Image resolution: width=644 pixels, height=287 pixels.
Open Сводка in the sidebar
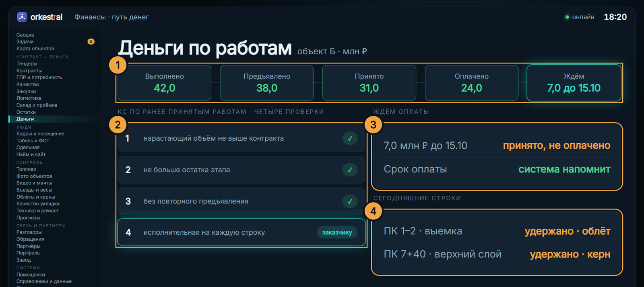(25, 35)
